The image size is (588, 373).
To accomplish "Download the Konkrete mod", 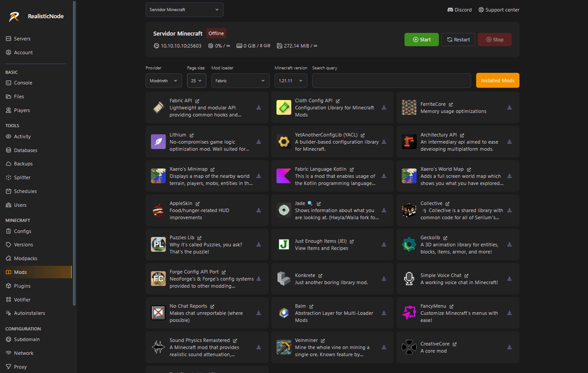I will (x=384, y=279).
